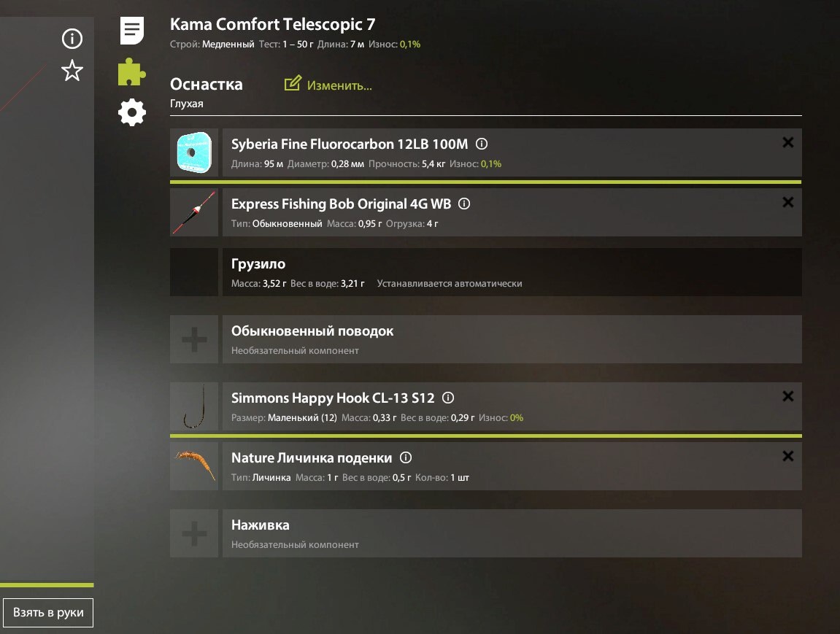Click the Строй: Медленный value

(212, 45)
